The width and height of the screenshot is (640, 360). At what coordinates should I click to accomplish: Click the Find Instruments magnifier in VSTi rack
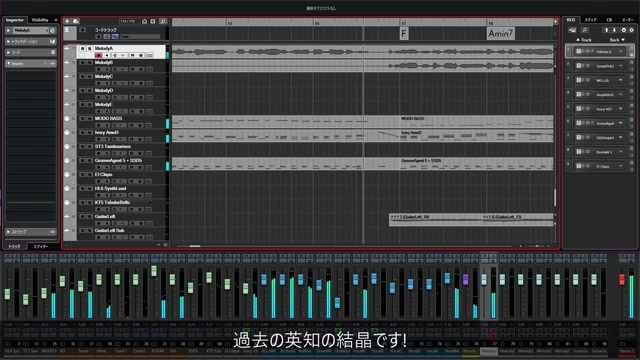tap(584, 30)
